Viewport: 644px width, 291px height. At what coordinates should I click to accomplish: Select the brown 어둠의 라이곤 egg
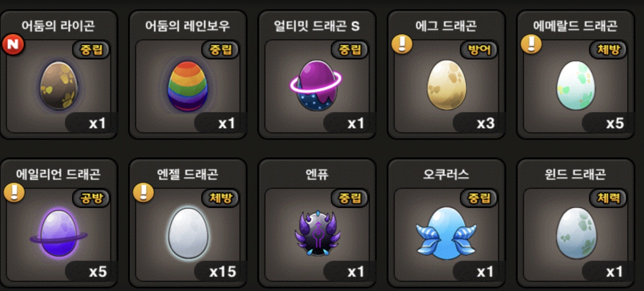tap(59, 86)
